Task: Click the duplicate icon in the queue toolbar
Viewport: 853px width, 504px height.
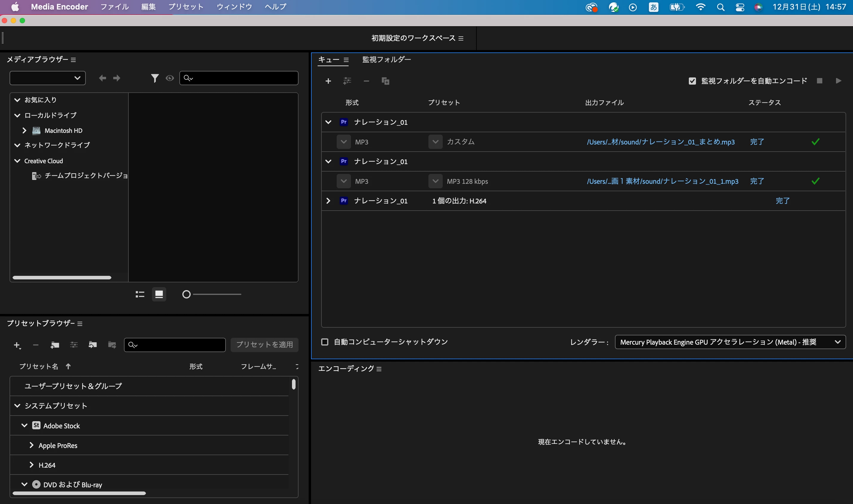Action: [x=385, y=81]
